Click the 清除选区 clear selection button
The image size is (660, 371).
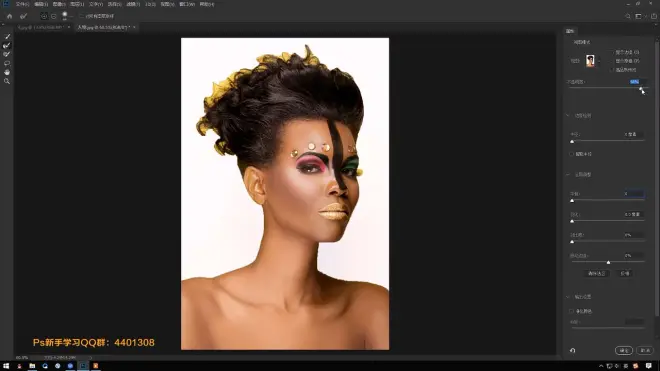point(596,274)
